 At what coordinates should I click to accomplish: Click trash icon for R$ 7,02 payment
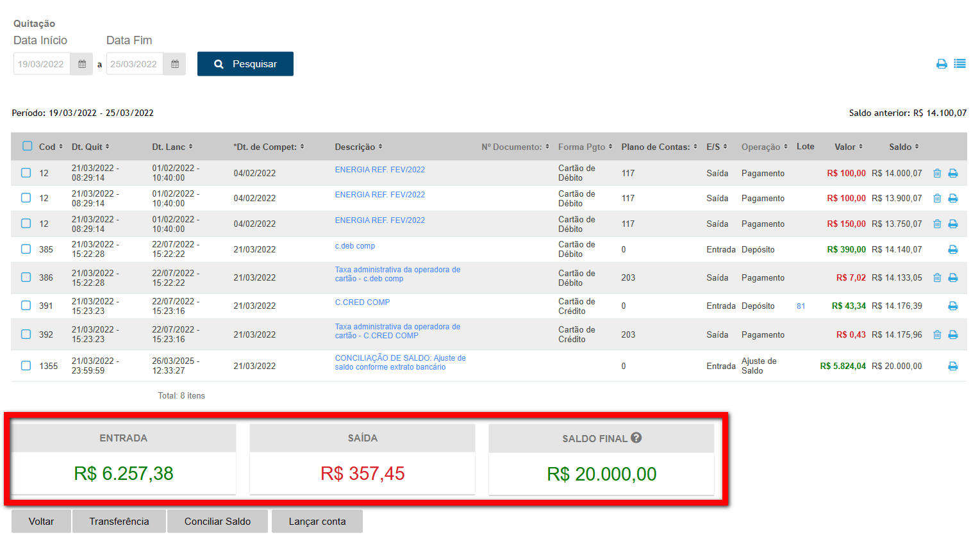(937, 278)
